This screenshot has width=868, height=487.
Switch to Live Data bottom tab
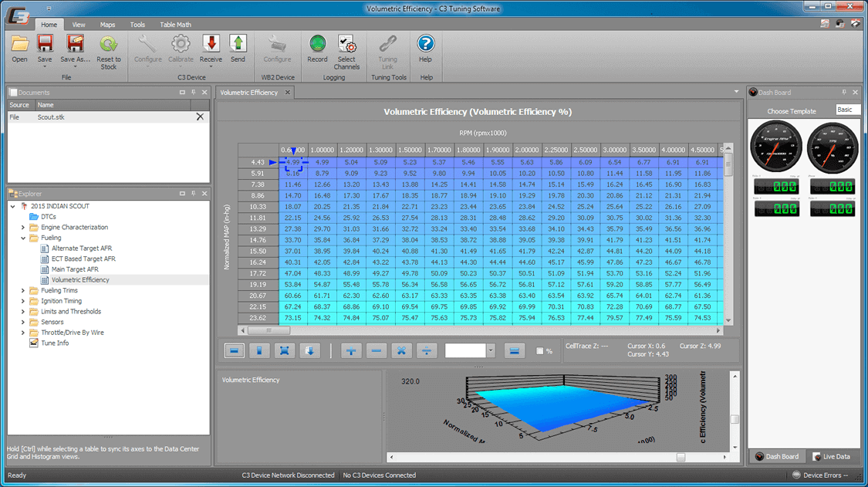[x=831, y=457]
